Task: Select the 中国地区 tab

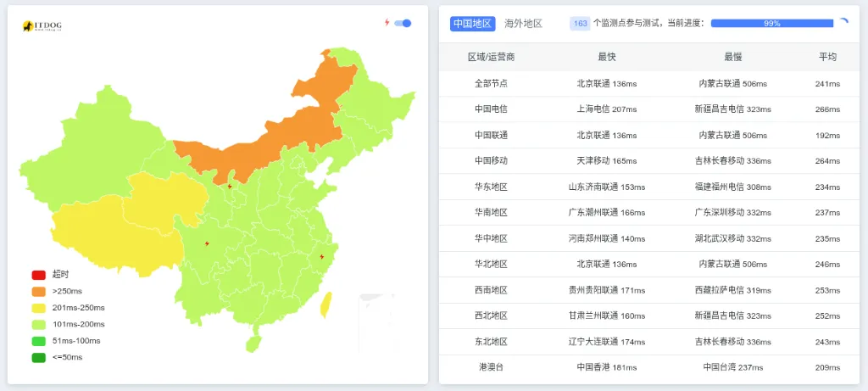Action: (x=472, y=24)
